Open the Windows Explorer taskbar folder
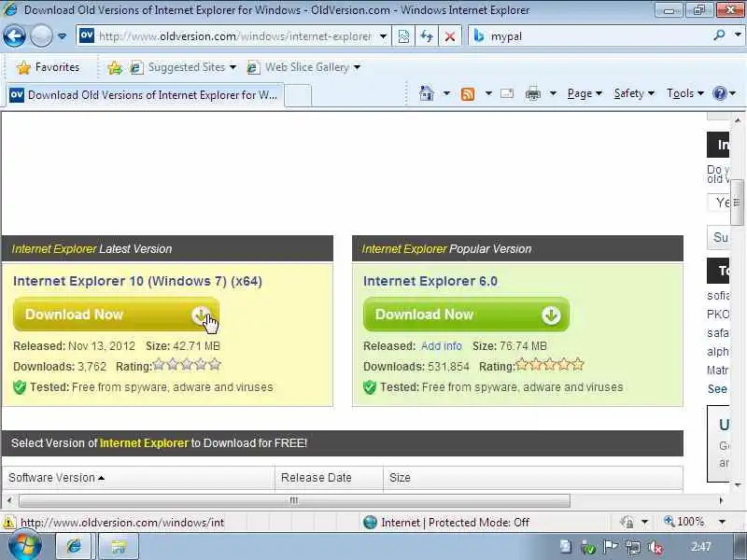 pos(119,546)
